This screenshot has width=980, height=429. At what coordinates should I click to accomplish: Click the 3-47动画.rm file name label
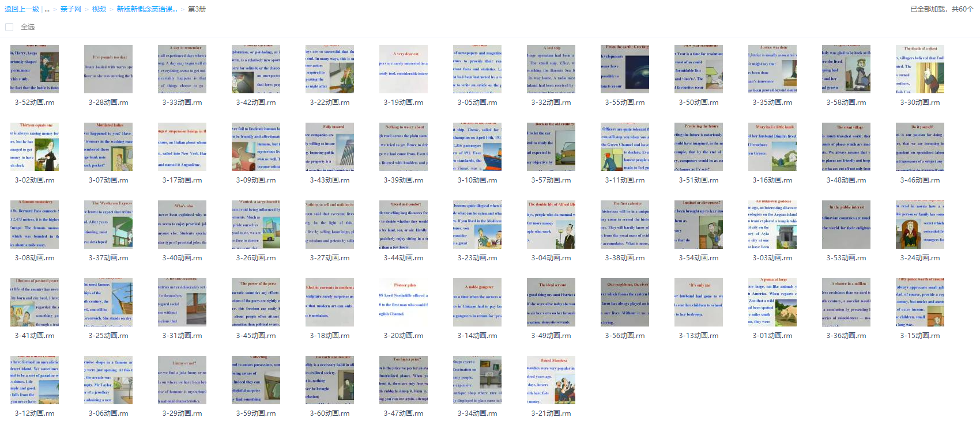404,413
